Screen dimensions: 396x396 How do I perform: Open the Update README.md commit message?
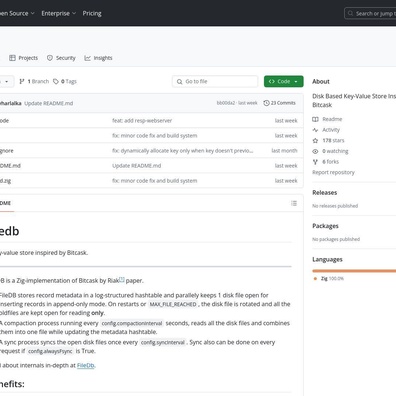point(49,103)
